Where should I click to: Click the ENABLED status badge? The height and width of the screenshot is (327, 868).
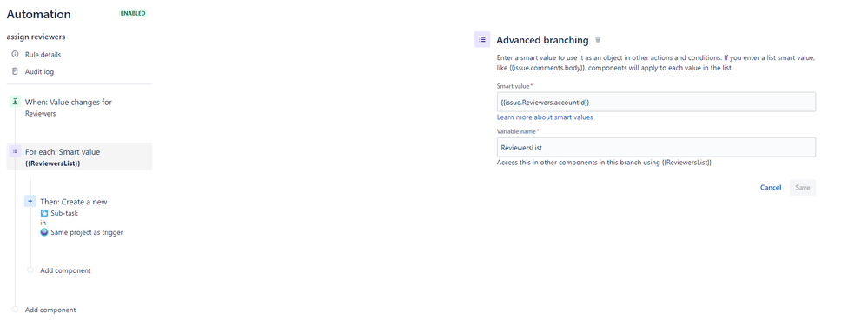click(x=133, y=13)
